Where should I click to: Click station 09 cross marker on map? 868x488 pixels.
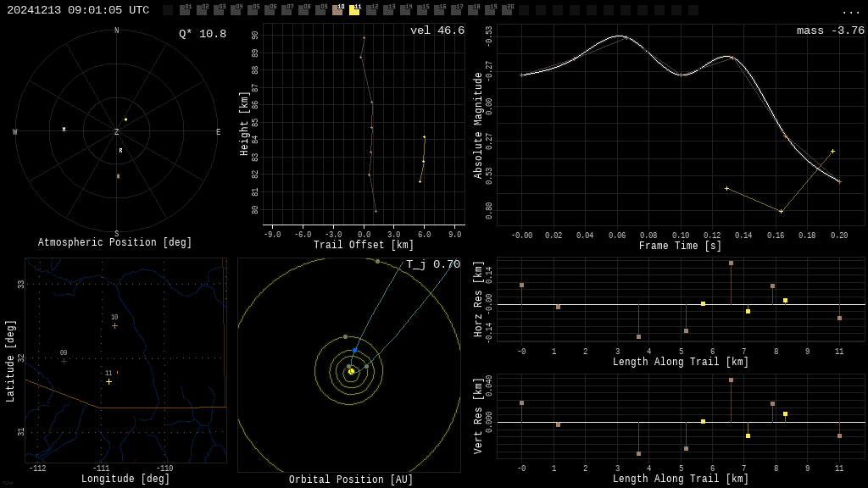pyautogui.click(x=64, y=361)
